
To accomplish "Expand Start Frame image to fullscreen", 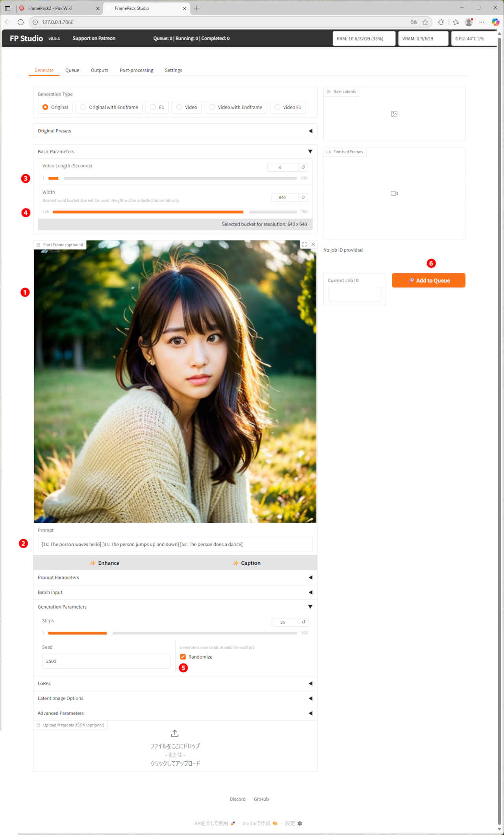I will point(304,245).
